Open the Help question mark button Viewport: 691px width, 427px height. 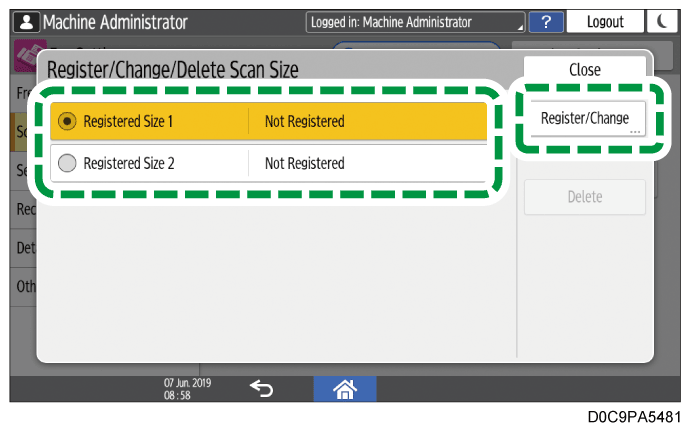coord(545,21)
